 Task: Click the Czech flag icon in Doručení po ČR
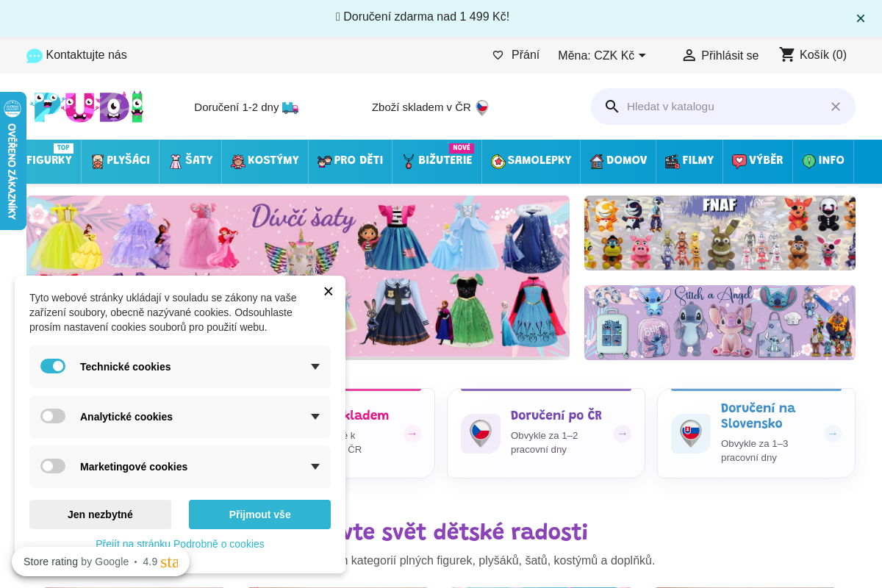click(x=481, y=434)
